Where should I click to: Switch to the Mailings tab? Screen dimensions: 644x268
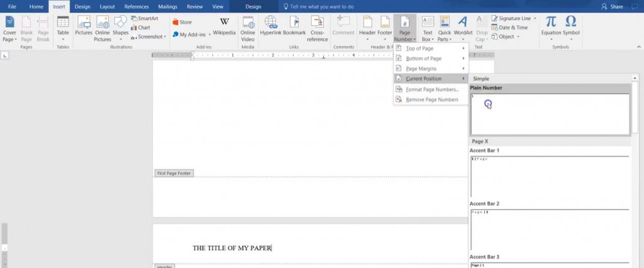[167, 6]
